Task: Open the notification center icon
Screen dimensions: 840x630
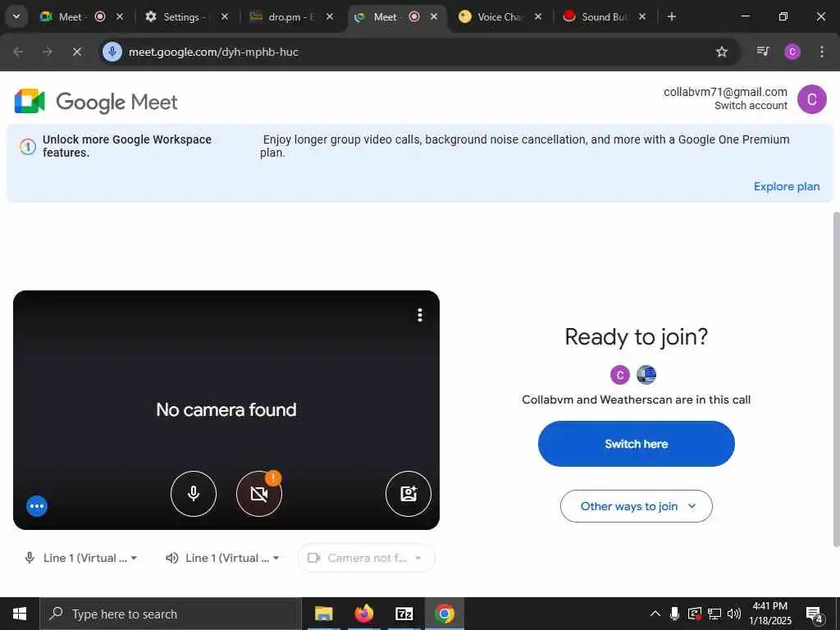Action: point(815,614)
